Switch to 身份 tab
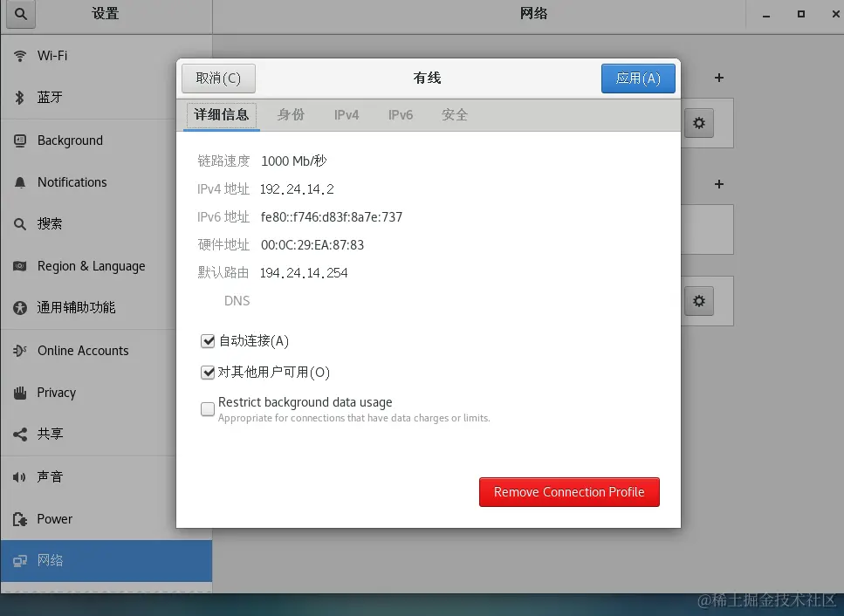The width and height of the screenshot is (844, 616). pyautogui.click(x=292, y=114)
